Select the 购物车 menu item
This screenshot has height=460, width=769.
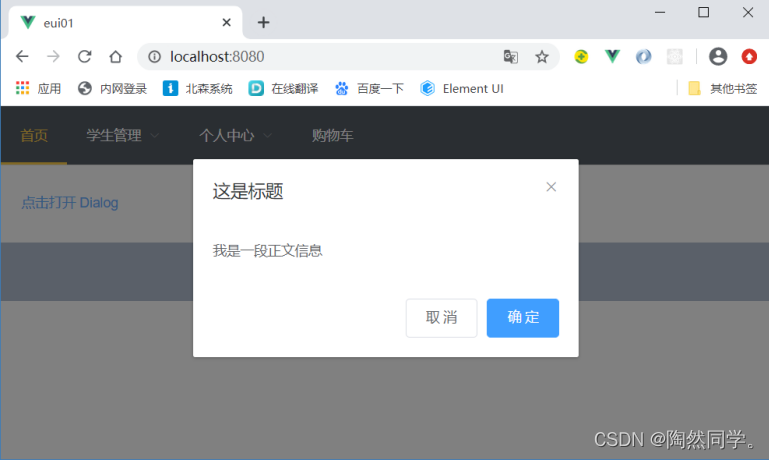coord(333,135)
